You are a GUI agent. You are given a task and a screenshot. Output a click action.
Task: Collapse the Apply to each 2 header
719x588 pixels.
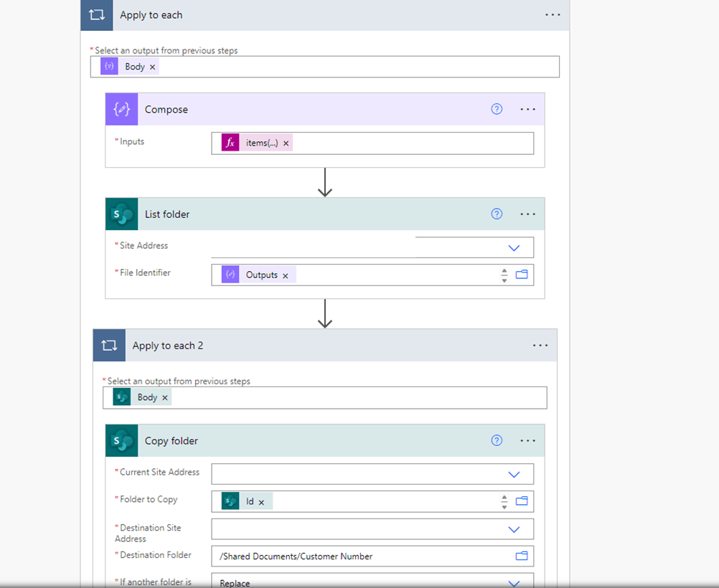(x=324, y=345)
